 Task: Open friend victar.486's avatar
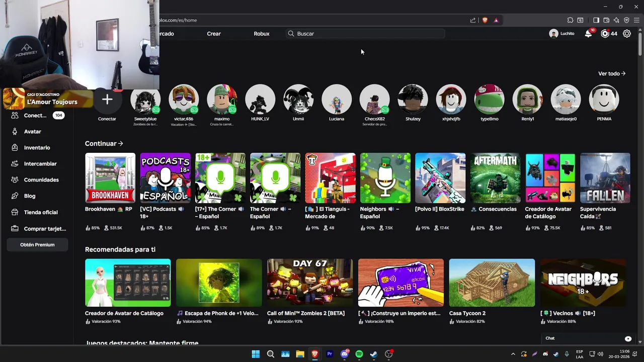(x=184, y=99)
